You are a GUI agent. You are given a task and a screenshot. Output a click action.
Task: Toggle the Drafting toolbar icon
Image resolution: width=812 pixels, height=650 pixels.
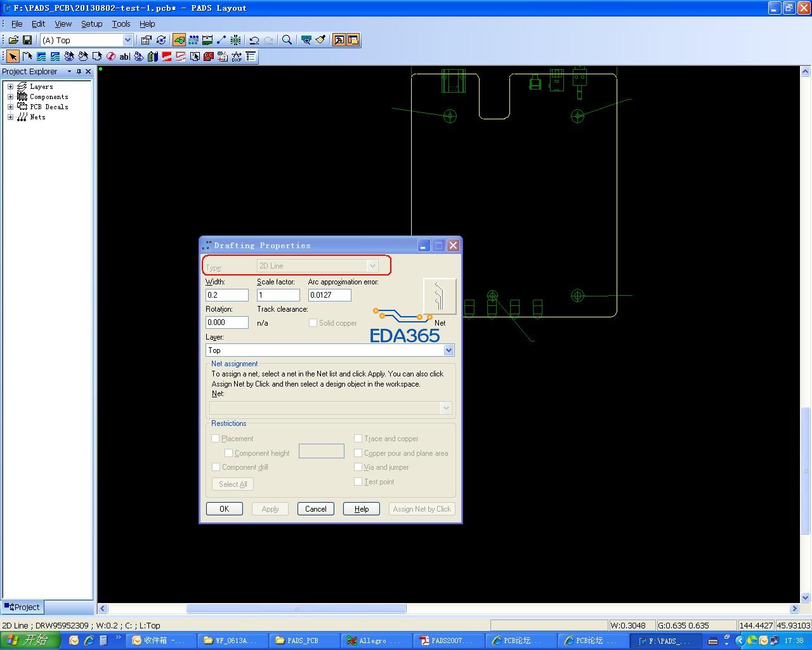pyautogui.click(x=179, y=40)
